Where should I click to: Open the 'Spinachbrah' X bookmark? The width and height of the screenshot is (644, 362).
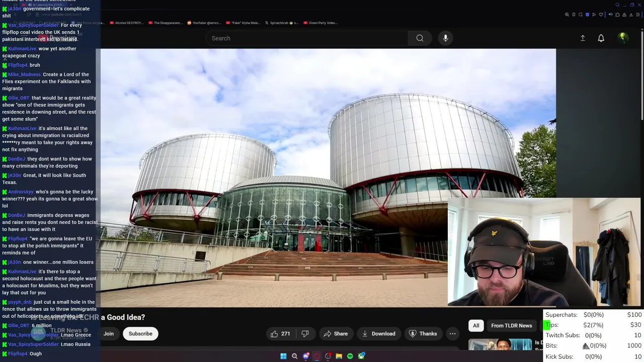click(x=281, y=23)
